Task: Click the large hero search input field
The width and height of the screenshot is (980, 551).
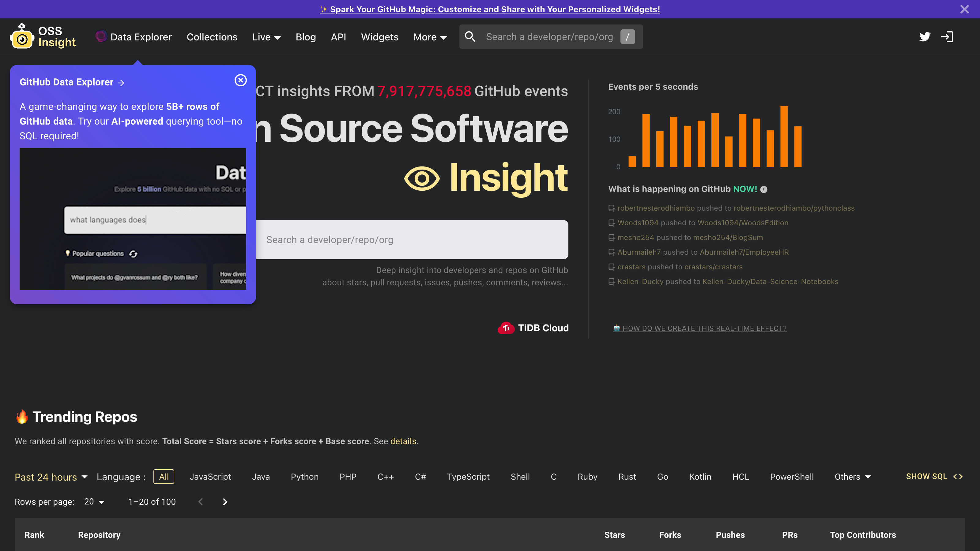Action: pos(412,240)
